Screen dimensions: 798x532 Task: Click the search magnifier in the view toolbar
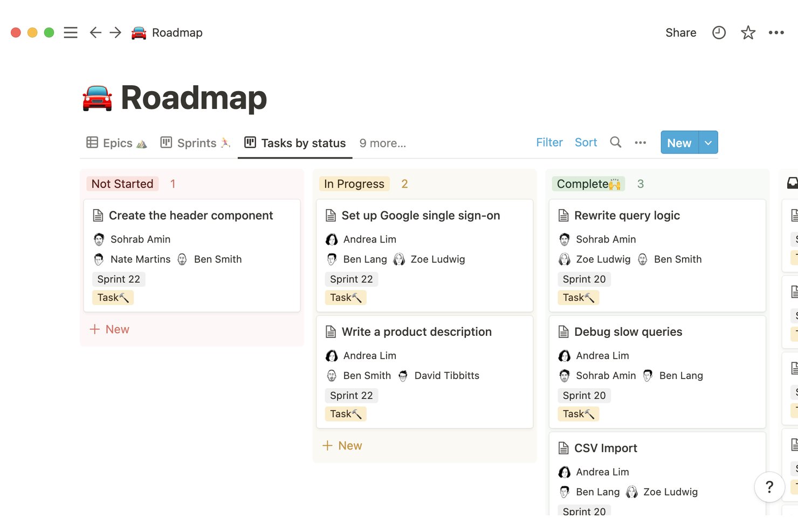pos(615,142)
